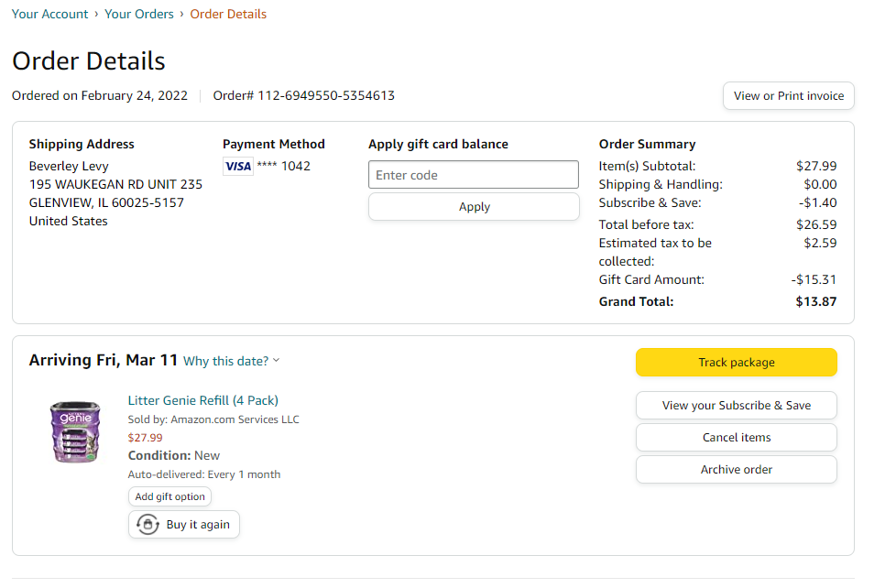Screen dimensions: 896x588
Task: Click Cancel items button
Action: pos(736,437)
